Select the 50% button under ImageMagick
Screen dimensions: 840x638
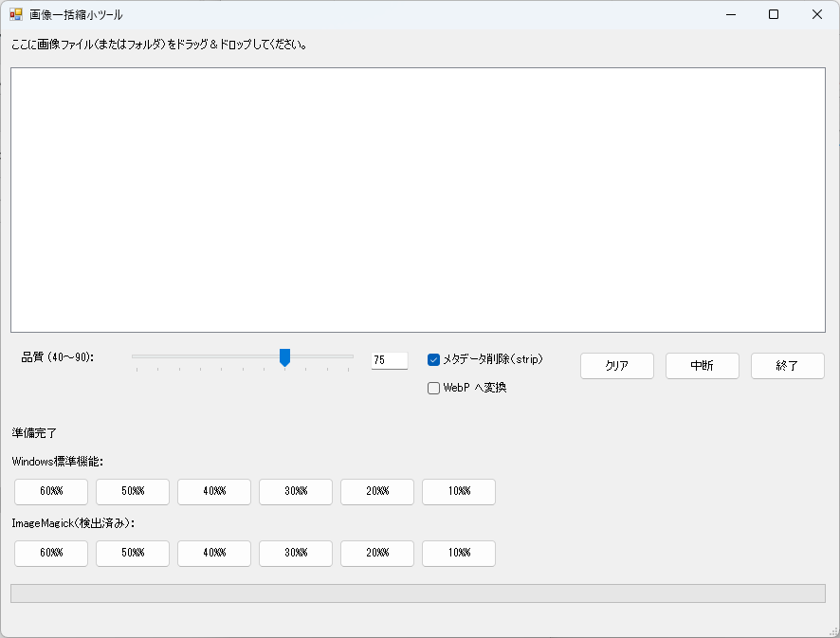click(133, 553)
